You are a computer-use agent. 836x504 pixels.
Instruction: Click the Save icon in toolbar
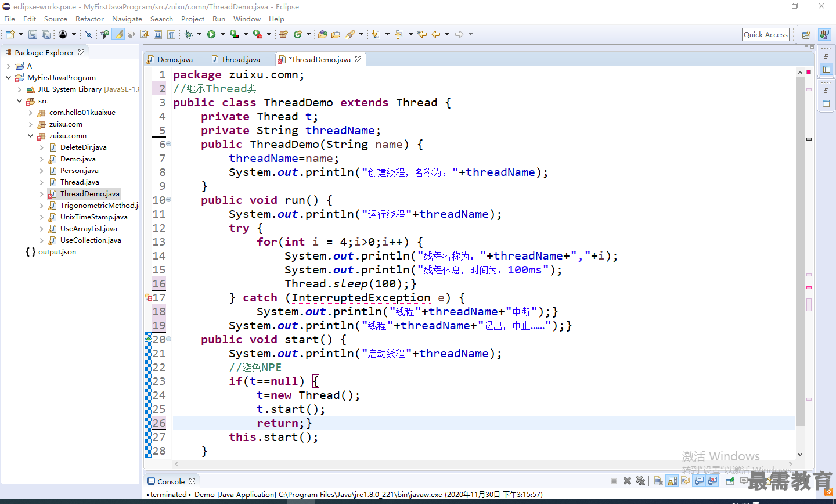(33, 34)
